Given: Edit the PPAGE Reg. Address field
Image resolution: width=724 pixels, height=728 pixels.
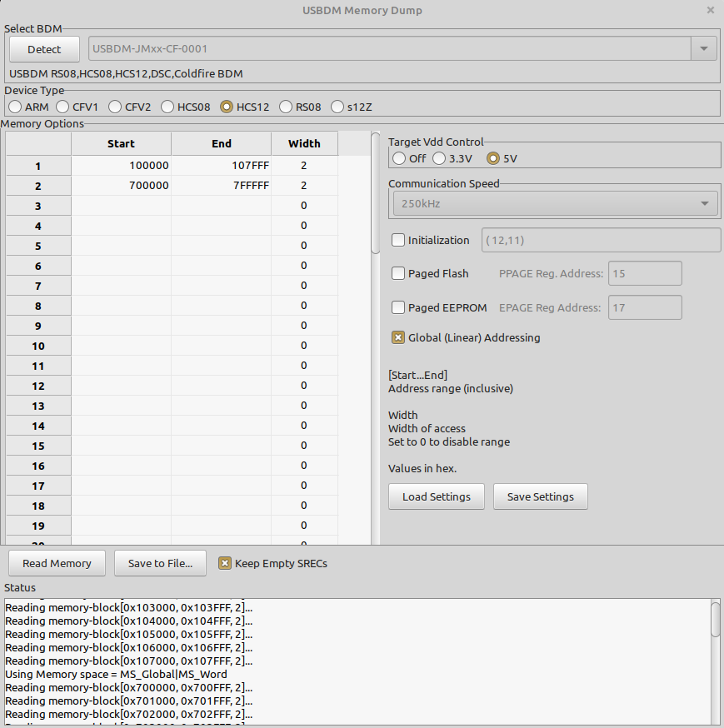Looking at the screenshot, I should click(x=644, y=272).
